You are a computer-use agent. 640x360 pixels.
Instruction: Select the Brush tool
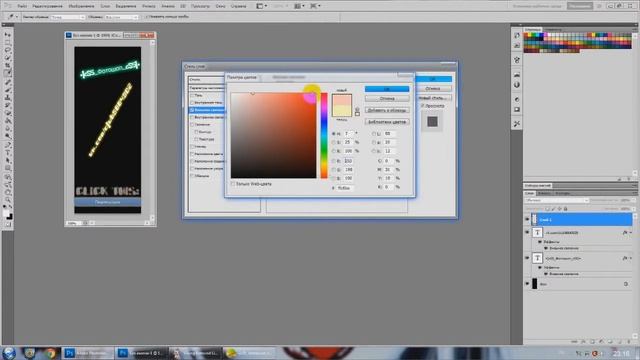pos(7,91)
